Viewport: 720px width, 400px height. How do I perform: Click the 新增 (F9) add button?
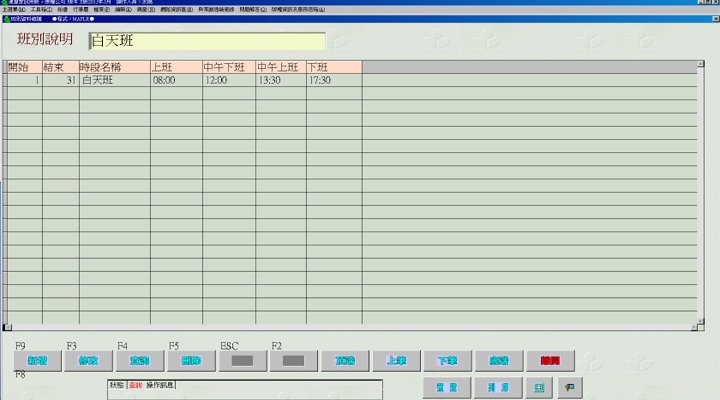click(x=39, y=361)
